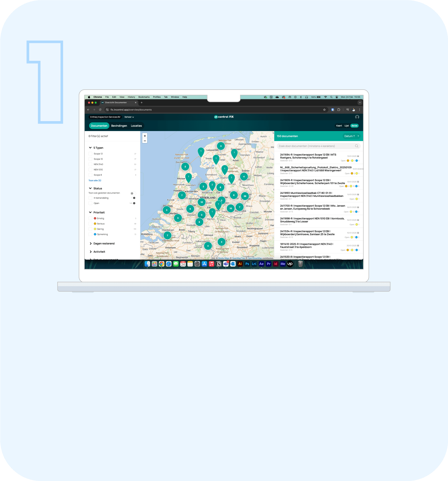Image resolution: width=448 pixels, height=481 pixels.
Task: Open document 2411694-R MTS Roetgers
Action: click(x=319, y=158)
